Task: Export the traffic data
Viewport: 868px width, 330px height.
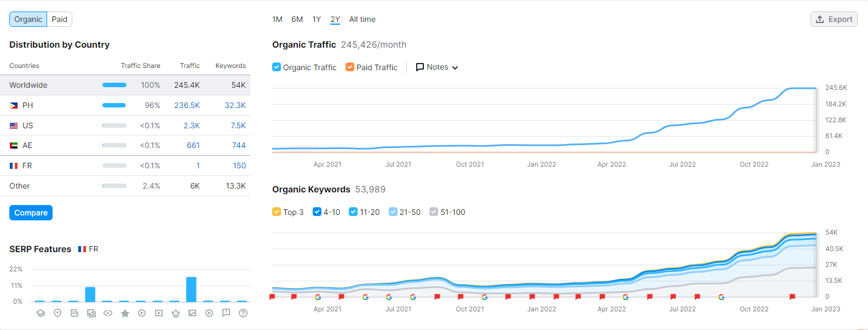Action: point(833,19)
